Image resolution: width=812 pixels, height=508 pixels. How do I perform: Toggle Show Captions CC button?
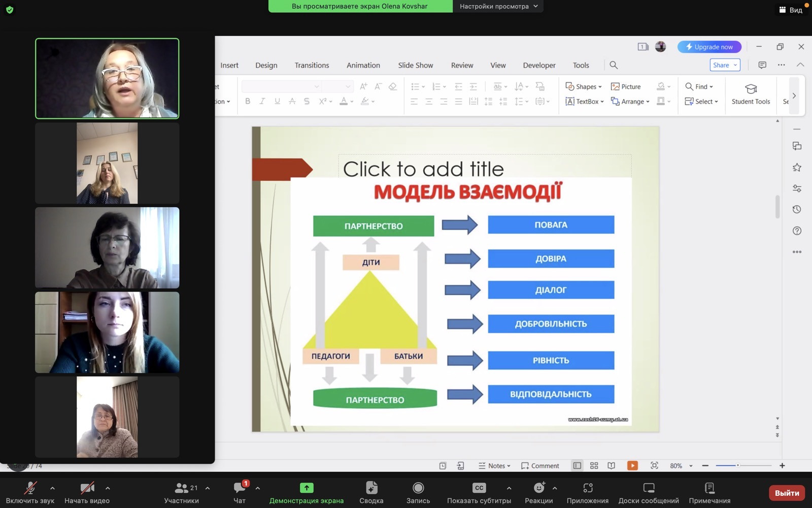click(x=479, y=488)
